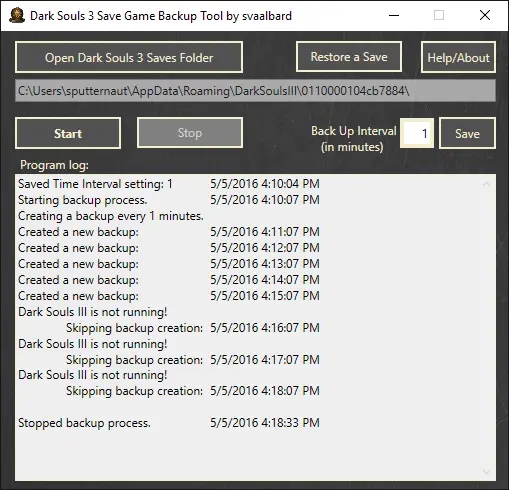Select the 'Saved Time Interval setting: 1' log line

pyautogui.click(x=169, y=184)
